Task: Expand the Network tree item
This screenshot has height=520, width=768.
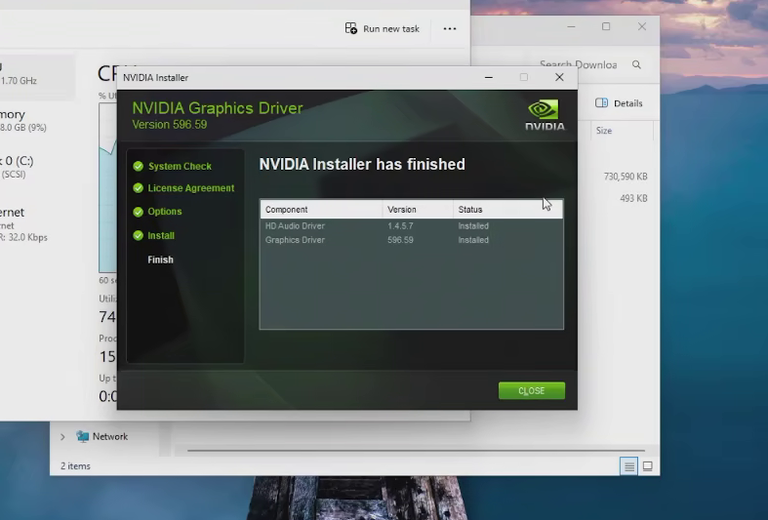Action: point(63,437)
